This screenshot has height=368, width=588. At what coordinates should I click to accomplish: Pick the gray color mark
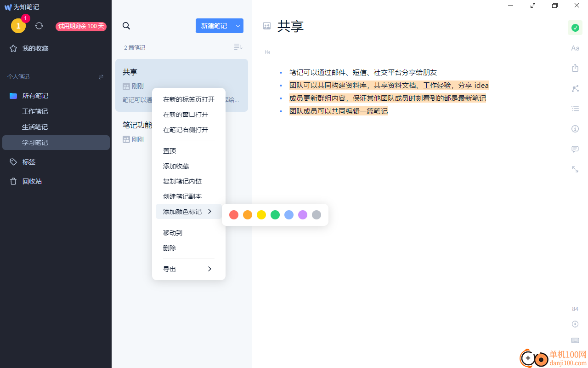coord(317,215)
